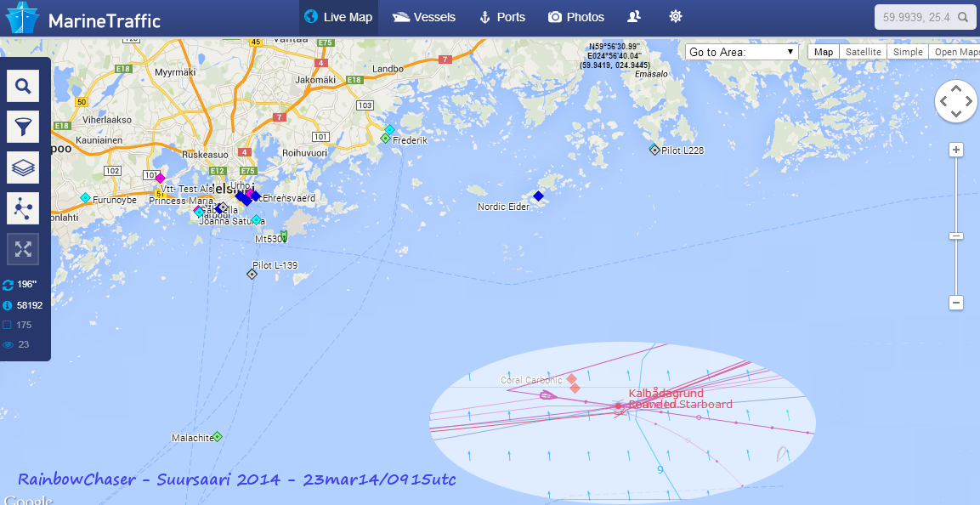Image resolution: width=980 pixels, height=505 pixels.
Task: Switch to Satellite map view
Action: pyautogui.click(x=863, y=52)
